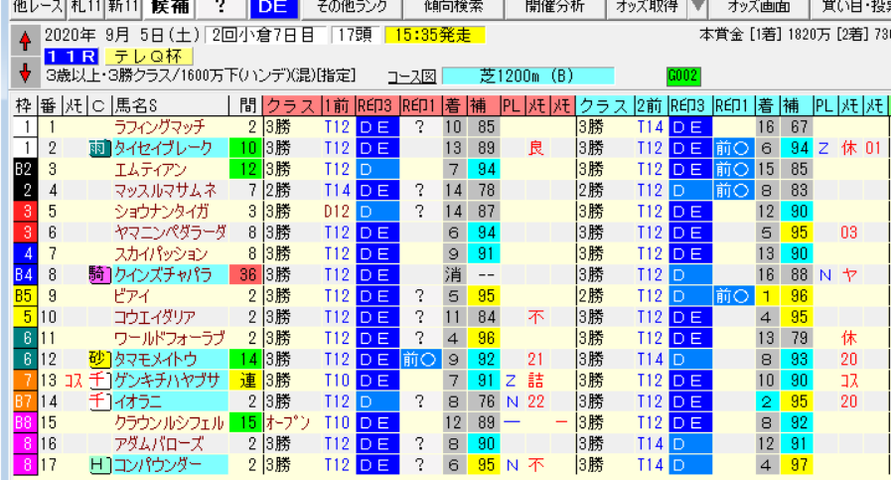This screenshot has height=480, width=891.
Task: Click the red 36 interval cell for クインズチャパラ
Action: point(246,275)
